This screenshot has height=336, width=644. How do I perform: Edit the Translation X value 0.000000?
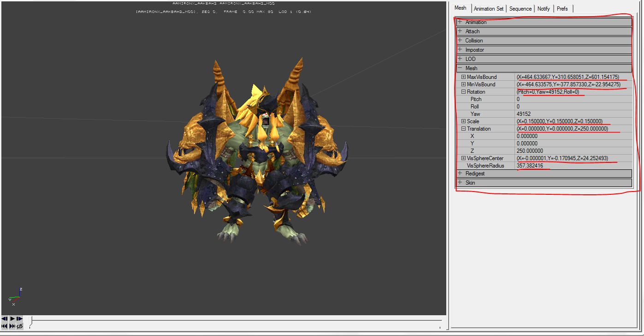[x=574, y=136]
